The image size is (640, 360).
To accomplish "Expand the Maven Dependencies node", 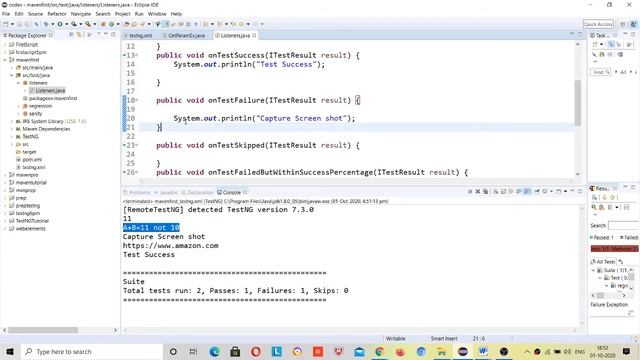I will [x=11, y=129].
